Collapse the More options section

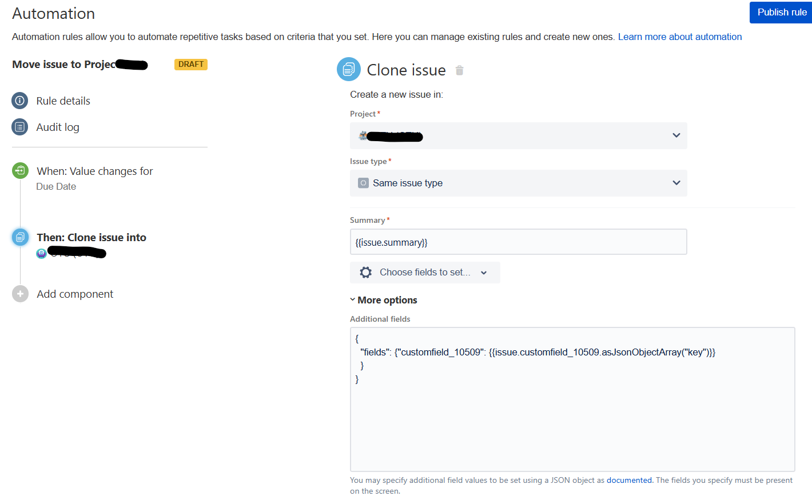tap(383, 299)
